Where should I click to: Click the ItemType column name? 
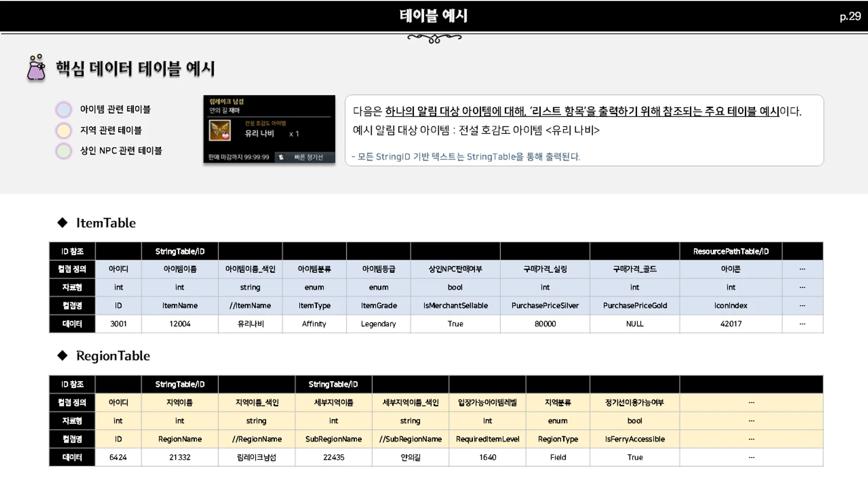click(x=314, y=305)
